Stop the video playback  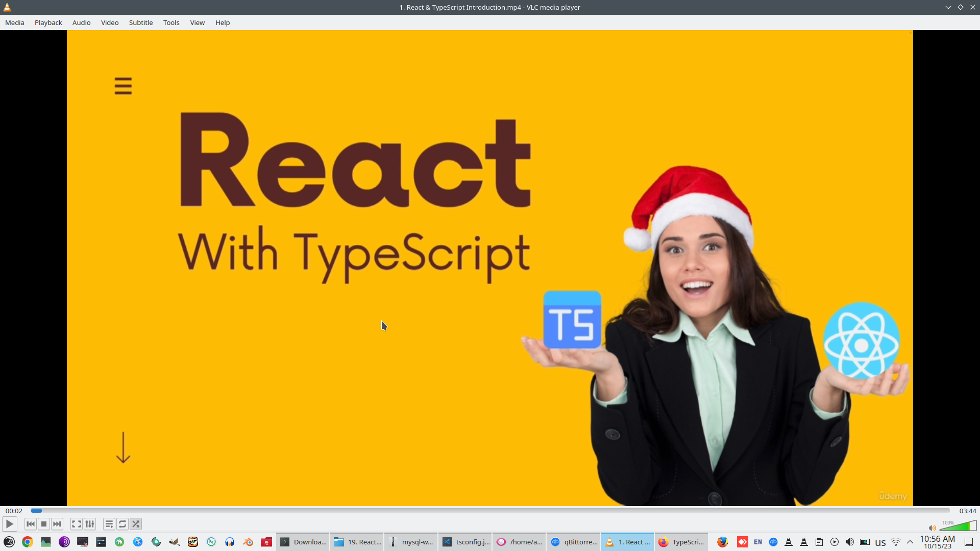(44, 524)
